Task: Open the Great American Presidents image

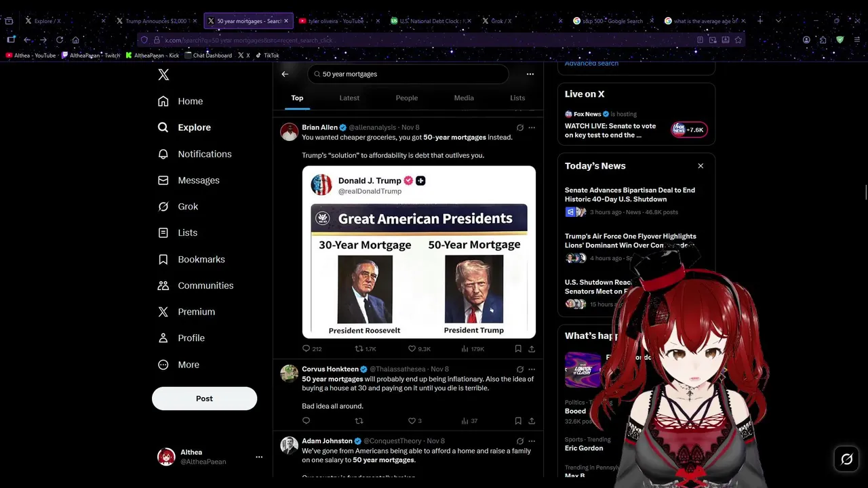Action: click(x=419, y=252)
